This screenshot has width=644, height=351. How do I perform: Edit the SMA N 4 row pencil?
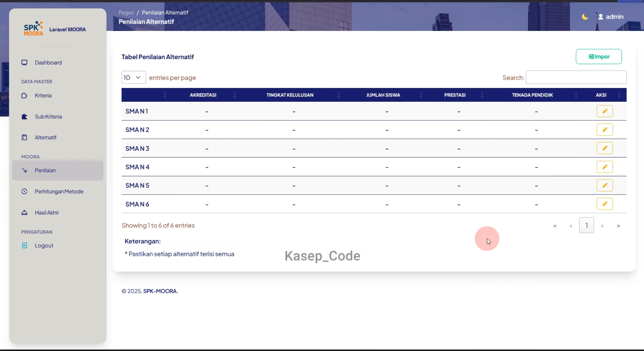click(x=604, y=167)
